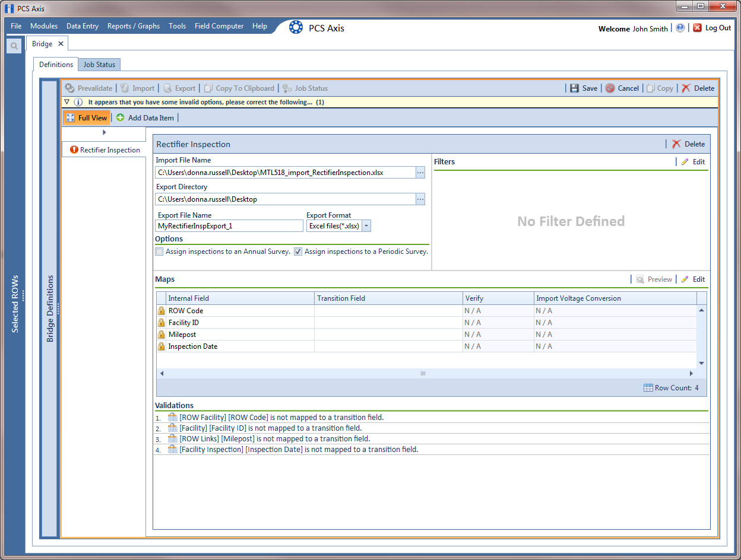Click the Internal Field column header
Screen dimensions: 741x560
[x=240, y=298]
